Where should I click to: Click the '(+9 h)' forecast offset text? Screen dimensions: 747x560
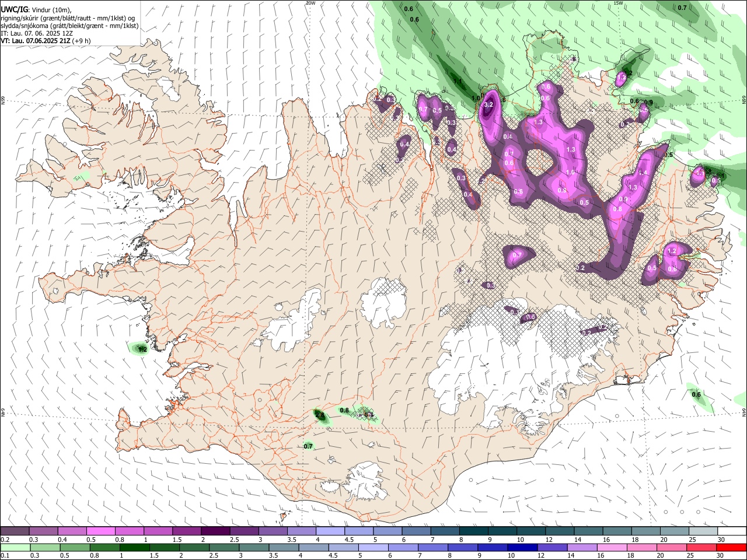pyautogui.click(x=82, y=41)
